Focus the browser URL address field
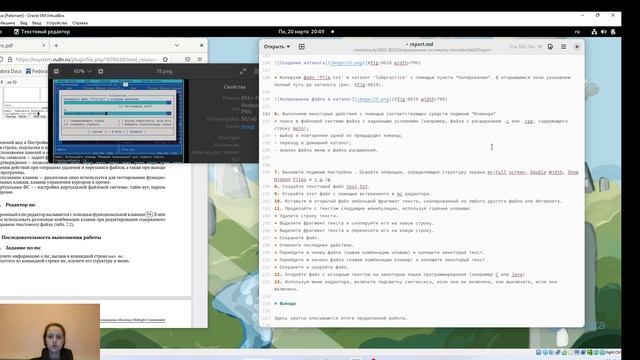640x360 pixels. click(87, 60)
